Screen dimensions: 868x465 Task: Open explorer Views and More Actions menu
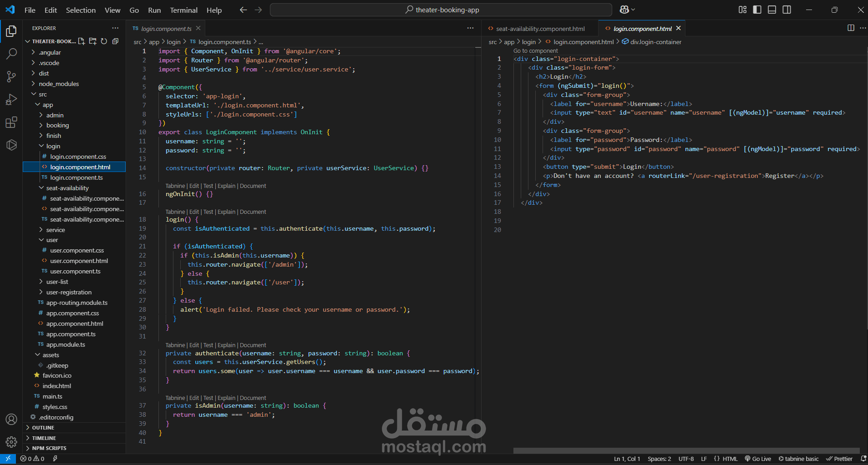(115, 28)
